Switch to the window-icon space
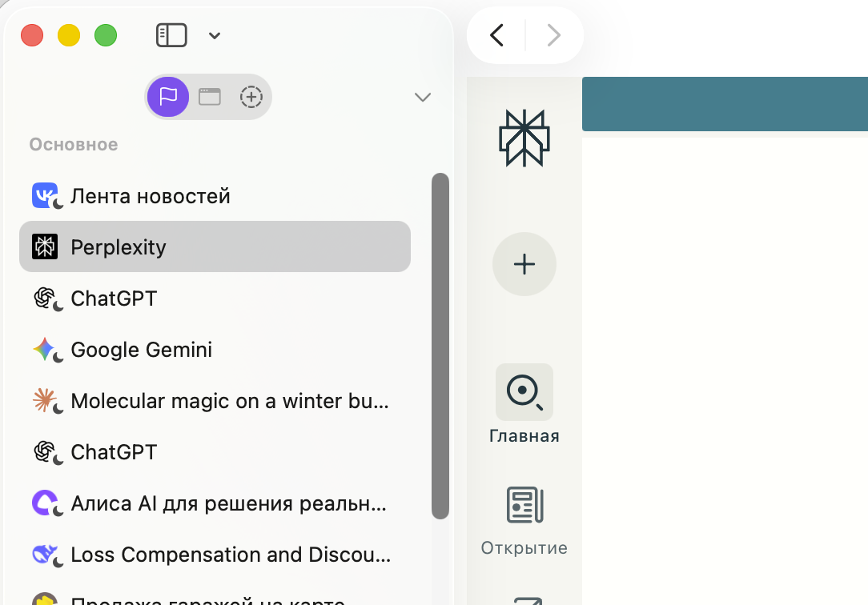This screenshot has height=605, width=868. tap(210, 97)
